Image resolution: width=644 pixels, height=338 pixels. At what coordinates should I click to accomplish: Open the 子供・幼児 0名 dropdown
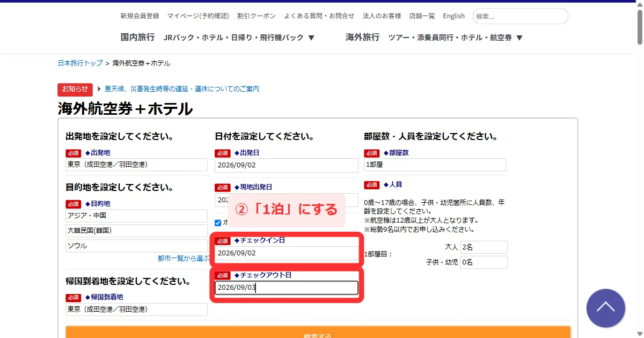click(x=484, y=262)
